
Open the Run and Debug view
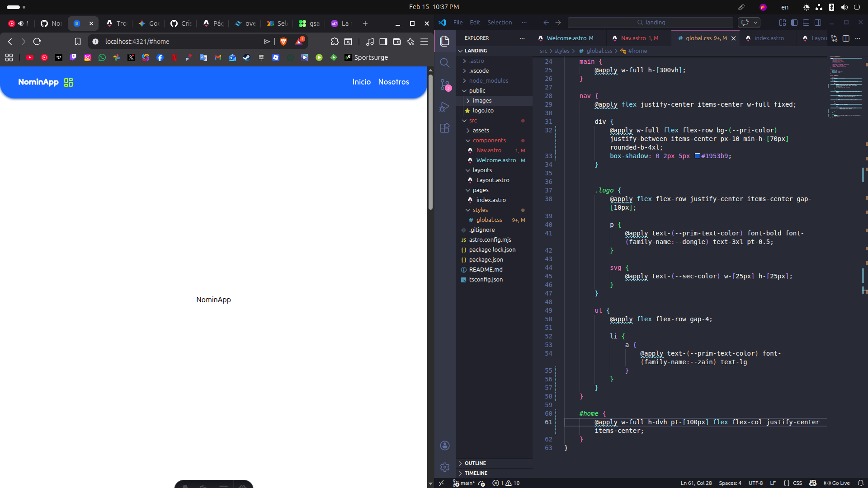445,107
